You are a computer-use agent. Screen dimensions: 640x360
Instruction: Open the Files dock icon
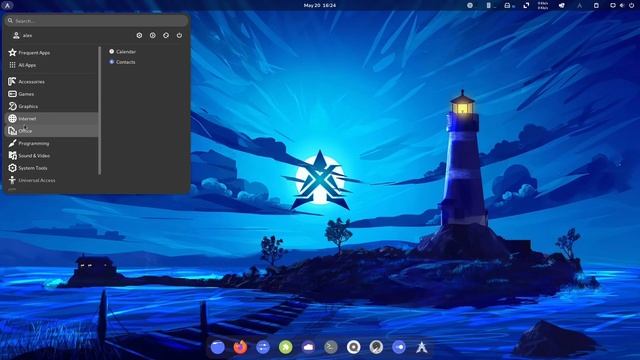click(x=218, y=347)
